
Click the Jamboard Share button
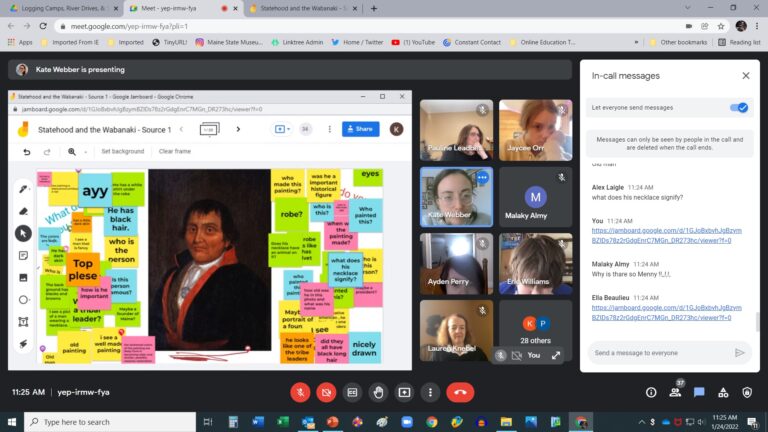click(360, 129)
